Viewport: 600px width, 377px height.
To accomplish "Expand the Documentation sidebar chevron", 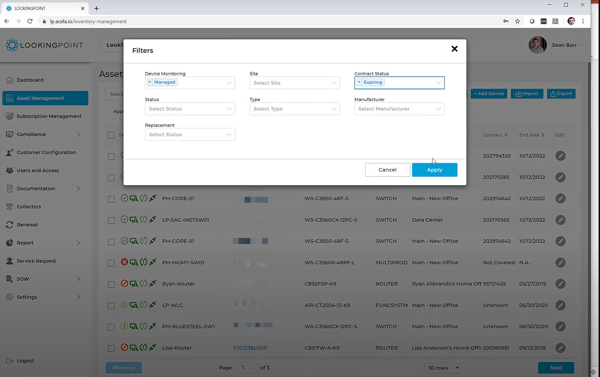I will pos(78,189).
